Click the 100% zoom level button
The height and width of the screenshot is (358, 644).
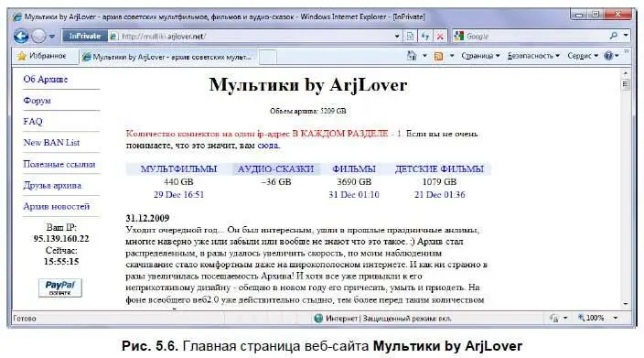pyautogui.click(x=591, y=318)
